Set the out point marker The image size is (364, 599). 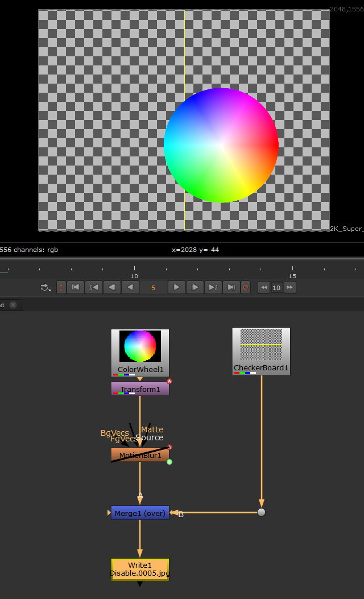tap(246, 287)
